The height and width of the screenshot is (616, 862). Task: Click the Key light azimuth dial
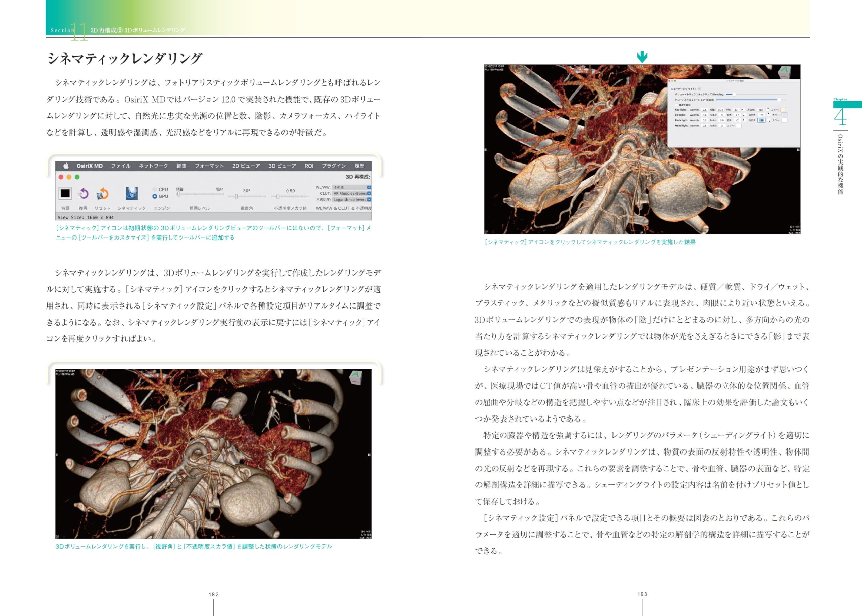click(x=768, y=109)
